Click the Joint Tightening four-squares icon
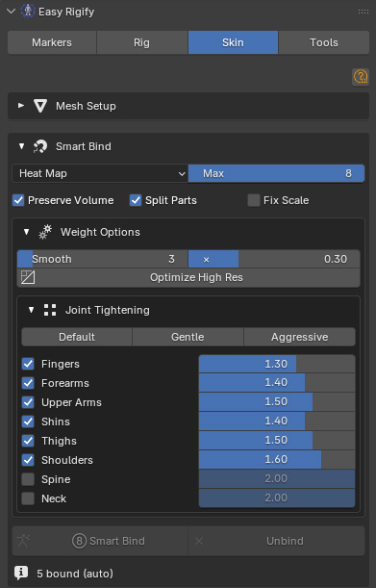Image resolution: width=376 pixels, height=588 pixels. tap(50, 310)
